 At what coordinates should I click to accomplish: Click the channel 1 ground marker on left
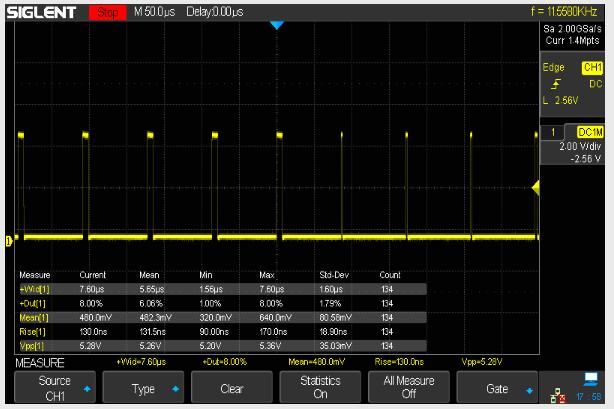[x=10, y=239]
